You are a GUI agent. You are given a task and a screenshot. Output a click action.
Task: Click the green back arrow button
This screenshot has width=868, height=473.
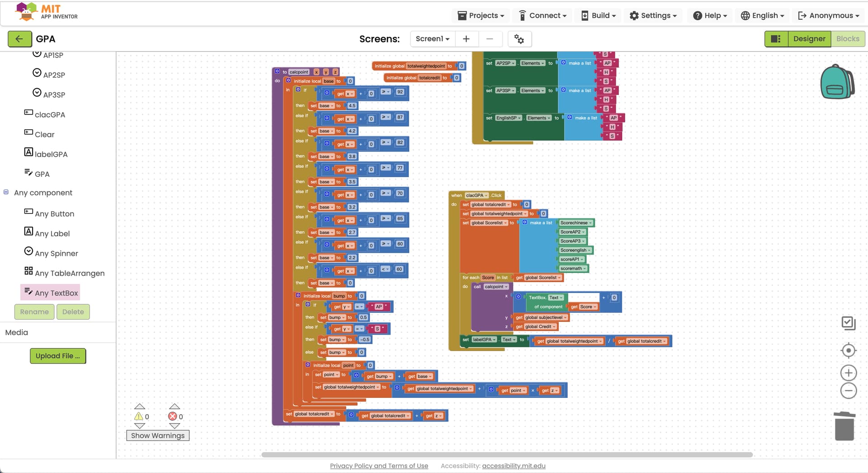19,39
